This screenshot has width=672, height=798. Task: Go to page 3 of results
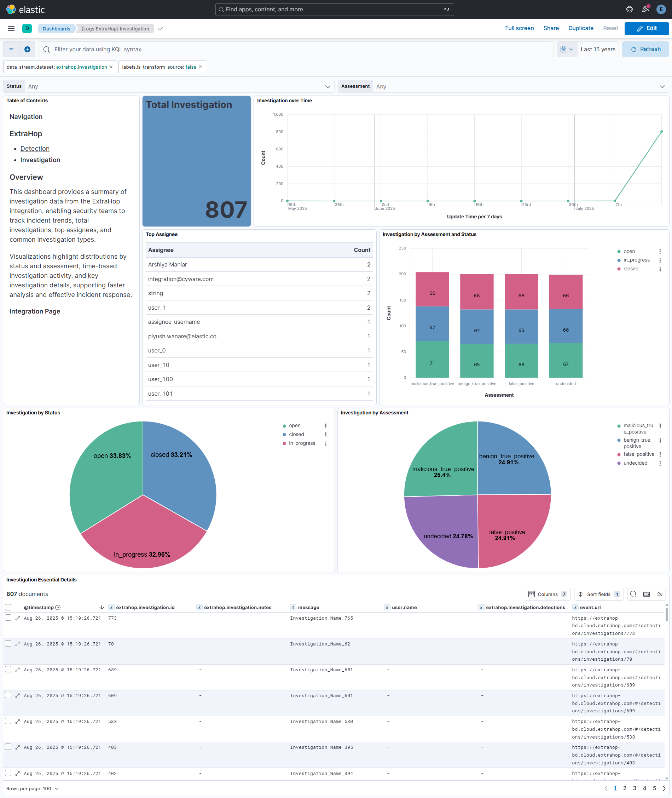pos(634,788)
